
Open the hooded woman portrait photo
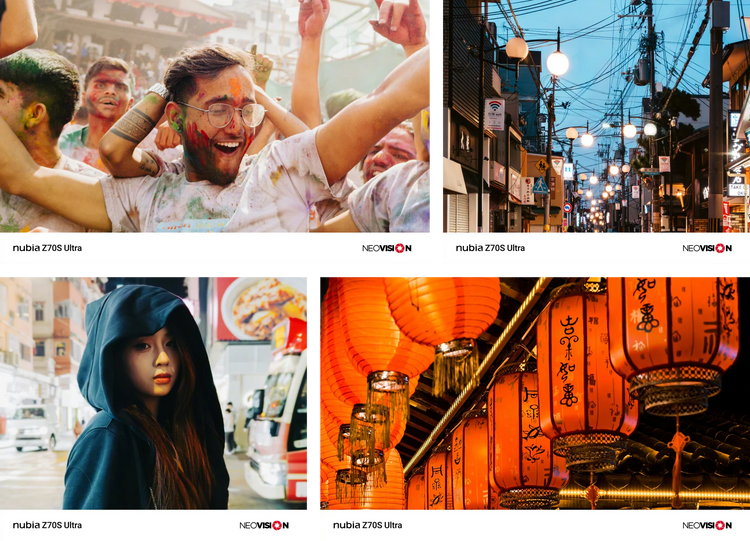pyautogui.click(x=153, y=393)
